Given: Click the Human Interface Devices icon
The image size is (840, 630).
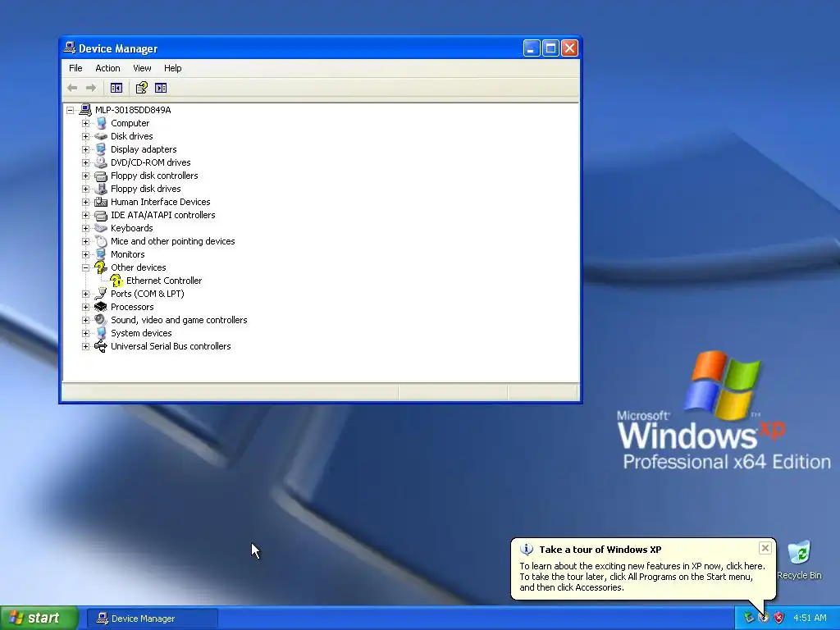Looking at the screenshot, I should [101, 202].
